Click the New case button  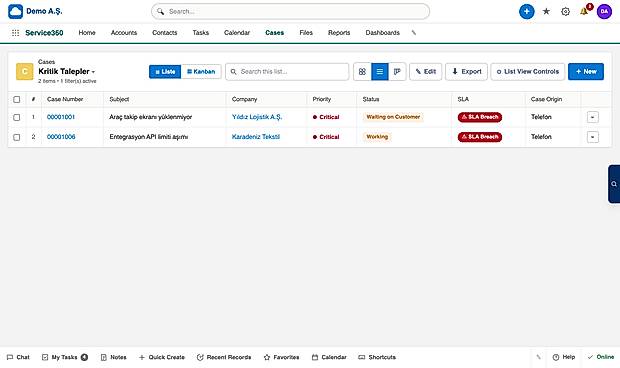586,72
